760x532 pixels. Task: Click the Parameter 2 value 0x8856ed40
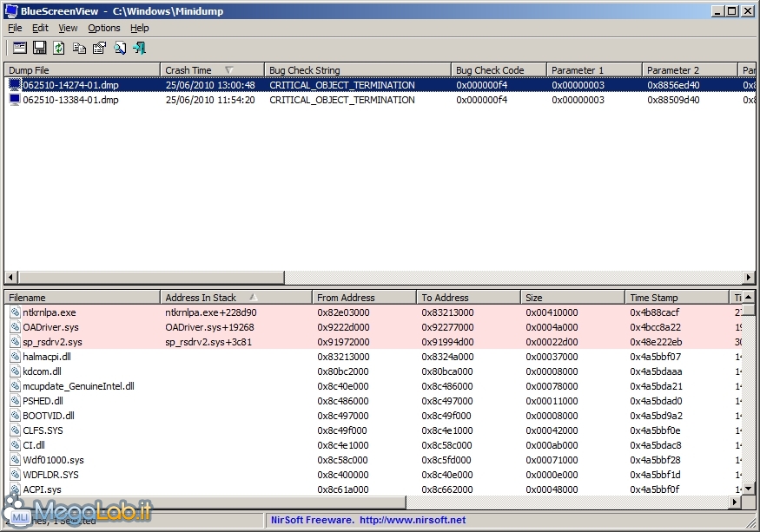(673, 85)
